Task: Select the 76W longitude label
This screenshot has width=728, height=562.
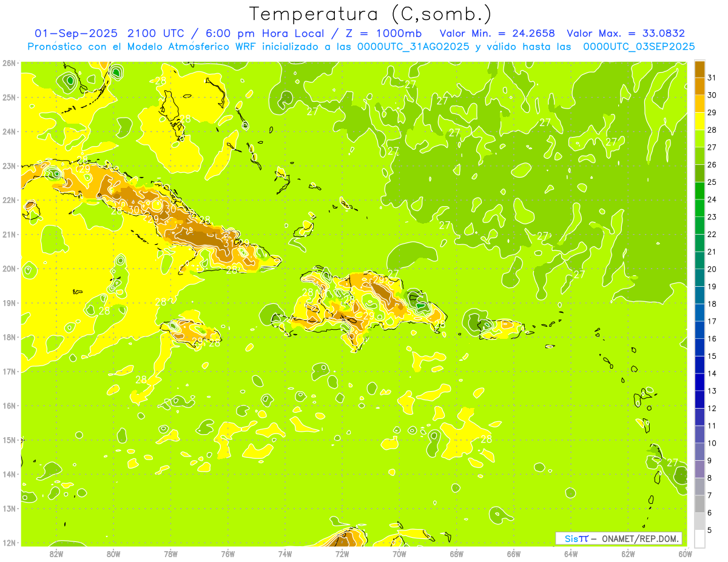Action: 228,554
